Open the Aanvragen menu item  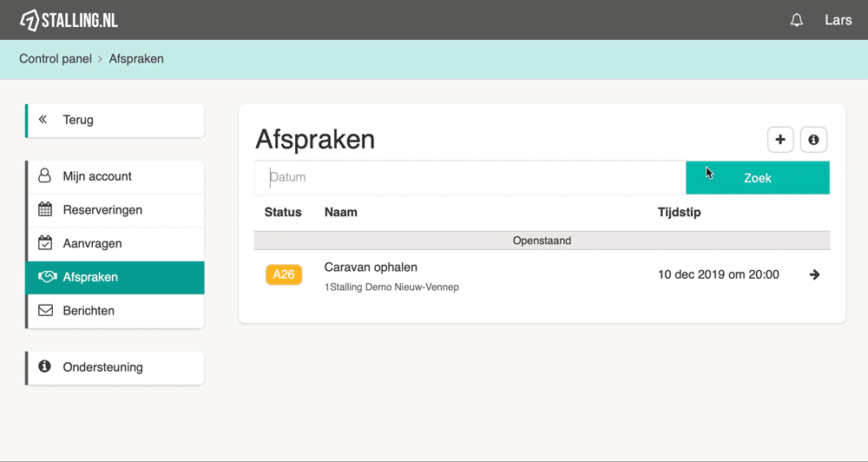(115, 244)
